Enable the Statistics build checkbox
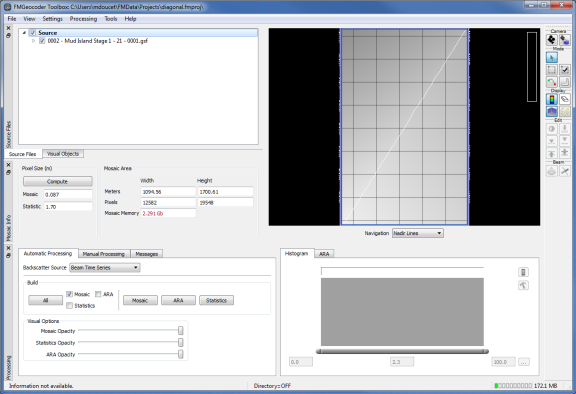The height and width of the screenshot is (394, 576). 69,306
